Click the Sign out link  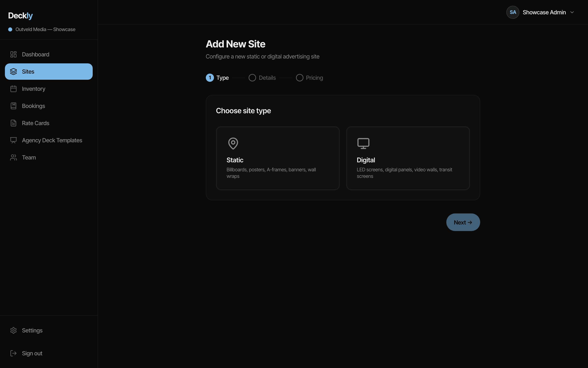(x=49, y=353)
